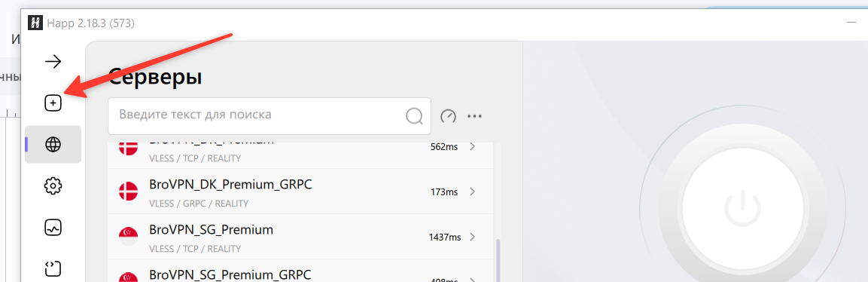Run the ping speed test gauge icon

[448, 116]
